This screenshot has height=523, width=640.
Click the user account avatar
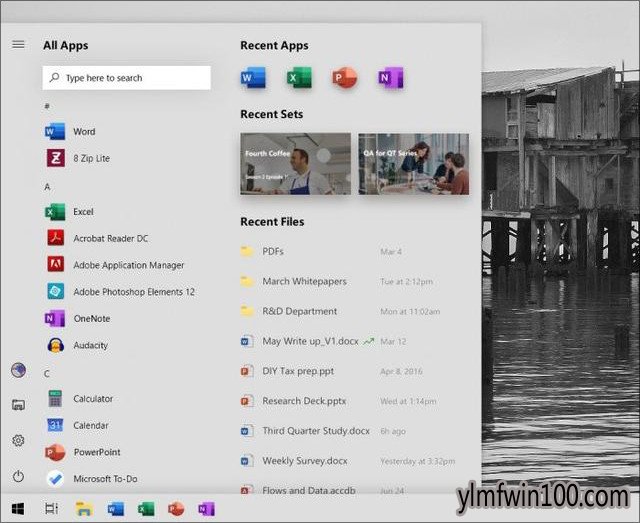[x=18, y=370]
